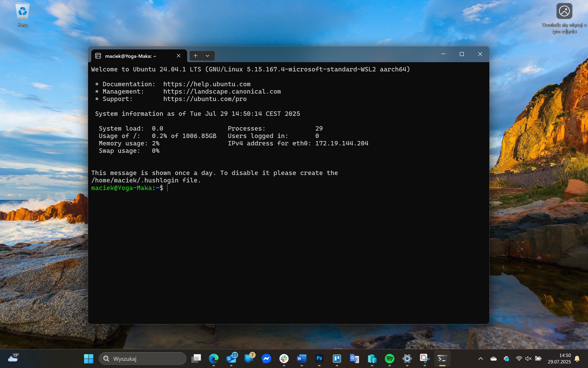Open the clock and date 14:50 29.07.2025

[x=559, y=359]
